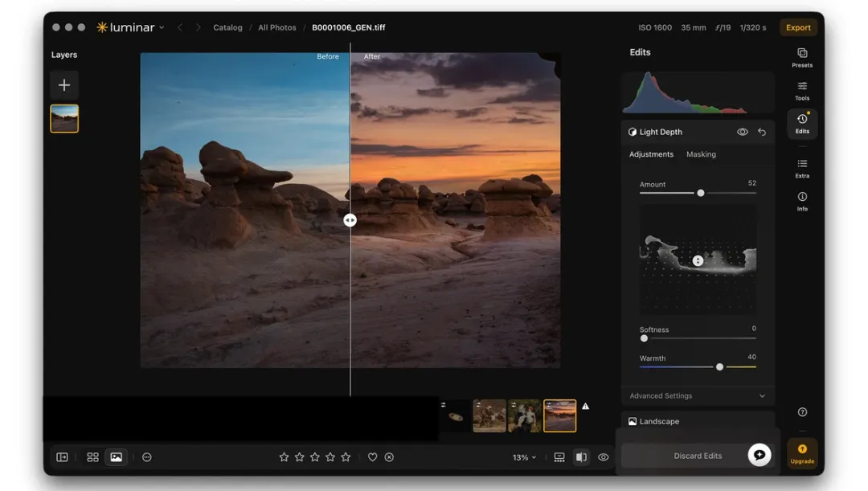This screenshot has height=491, width=868.
Task: Go forward with the right arrow
Action: 199,27
